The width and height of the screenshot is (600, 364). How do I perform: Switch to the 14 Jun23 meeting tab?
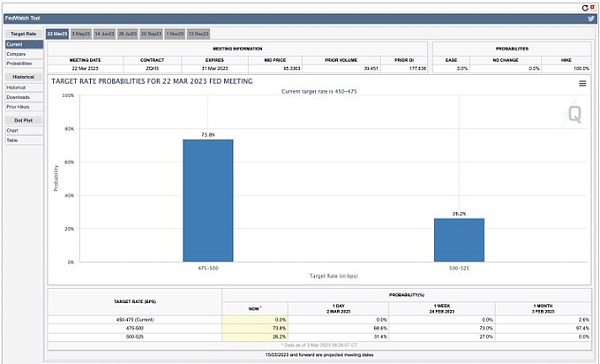point(104,34)
